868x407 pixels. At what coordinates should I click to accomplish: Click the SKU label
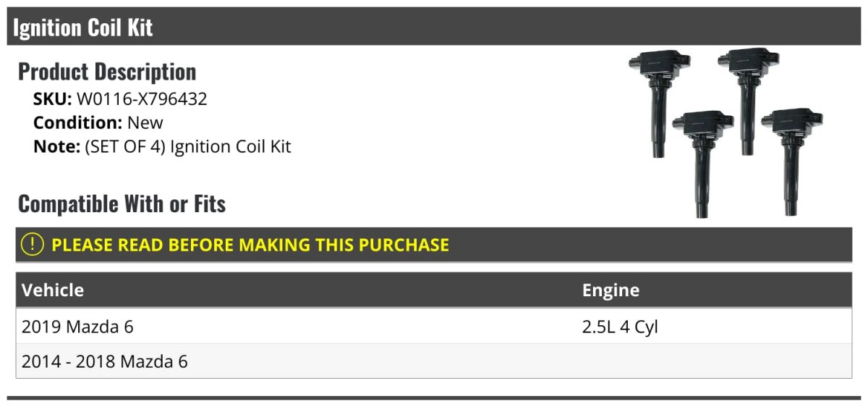52,99
